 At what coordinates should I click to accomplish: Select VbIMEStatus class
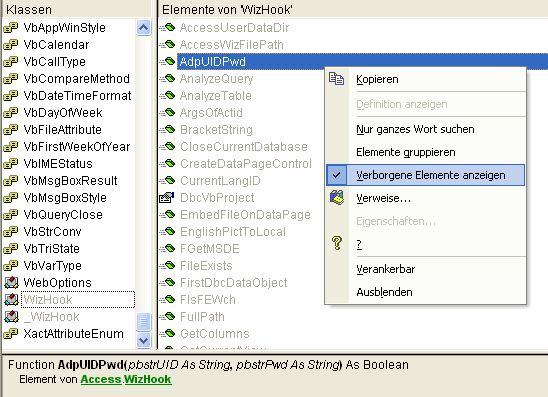click(58, 164)
